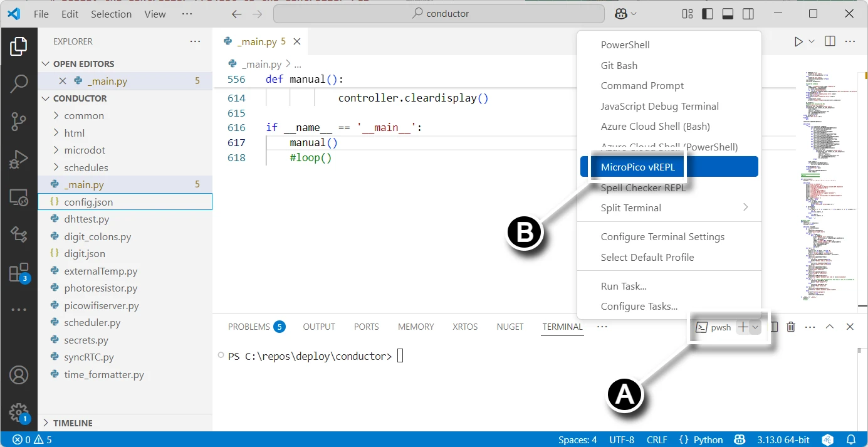
Task: Open the Explorer view in activity bar
Action: tap(19, 46)
